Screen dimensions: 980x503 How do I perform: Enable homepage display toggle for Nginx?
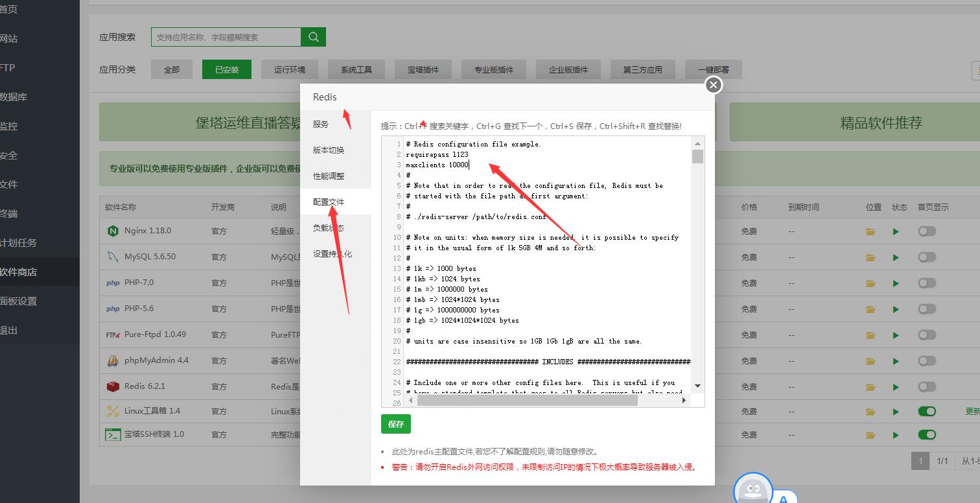(x=927, y=231)
